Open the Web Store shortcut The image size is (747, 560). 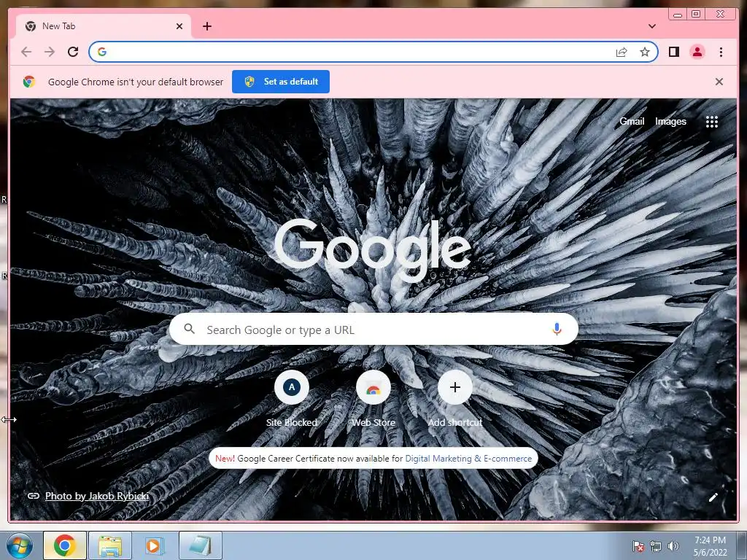pyautogui.click(x=373, y=399)
